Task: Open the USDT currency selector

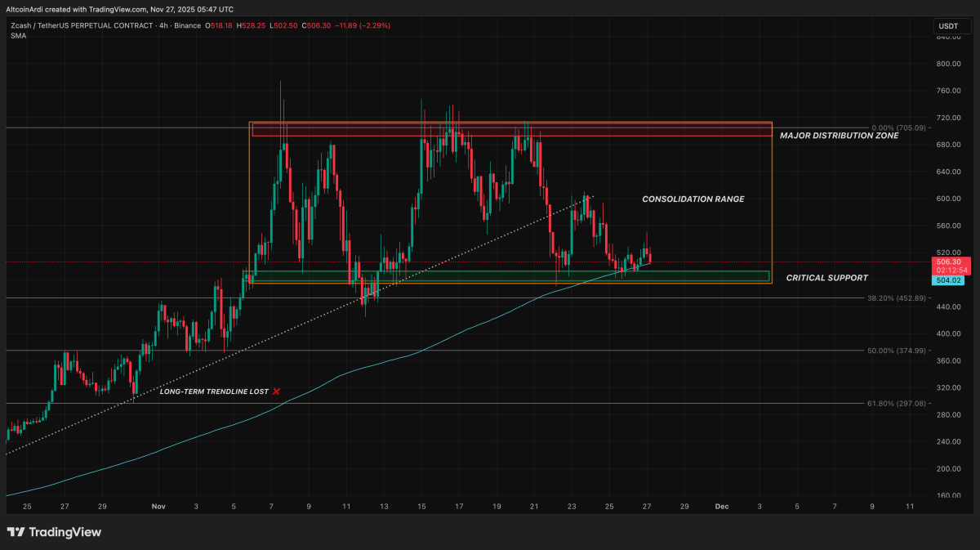Action: (949, 26)
